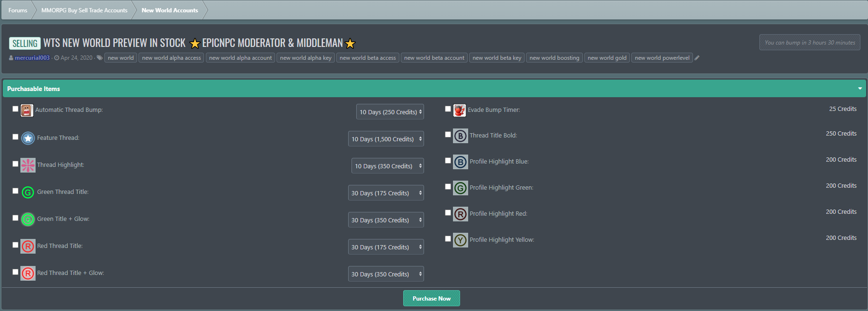Screen dimensions: 868x311
Task: Collapse the Purchasable Items panel arrow
Action: tap(860, 89)
